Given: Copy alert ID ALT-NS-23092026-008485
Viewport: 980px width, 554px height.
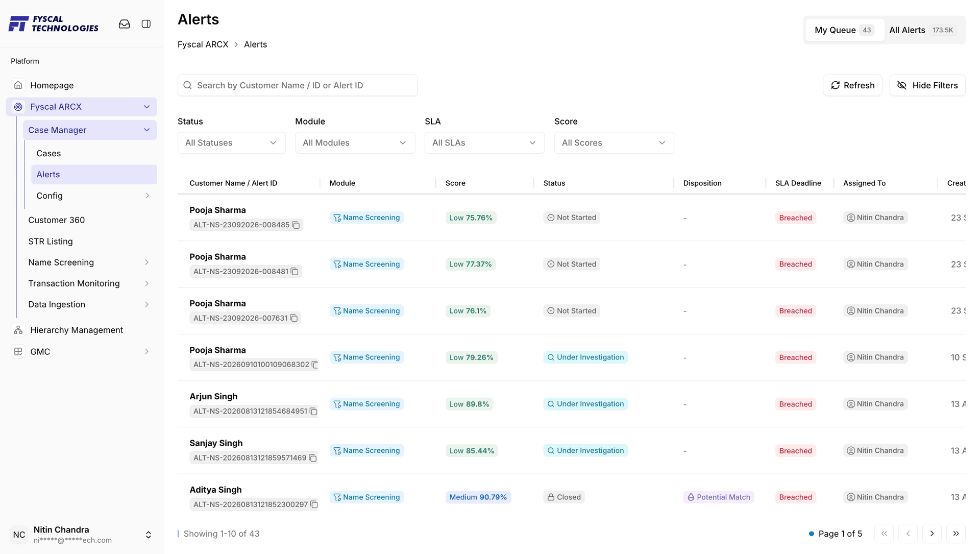Looking at the screenshot, I should (x=296, y=225).
